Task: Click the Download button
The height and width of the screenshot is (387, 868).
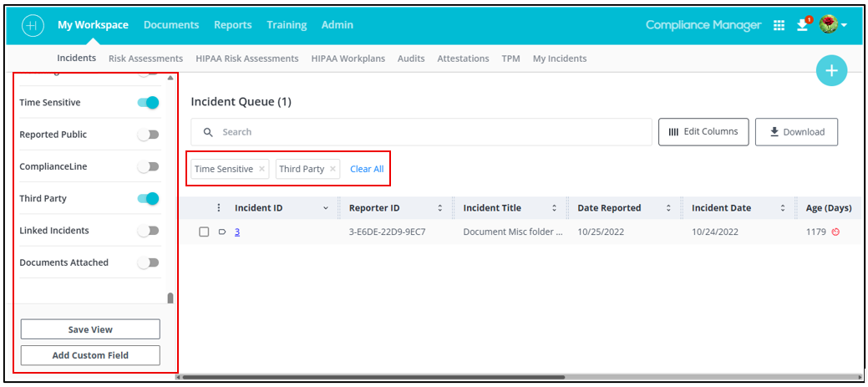Action: pos(797,132)
